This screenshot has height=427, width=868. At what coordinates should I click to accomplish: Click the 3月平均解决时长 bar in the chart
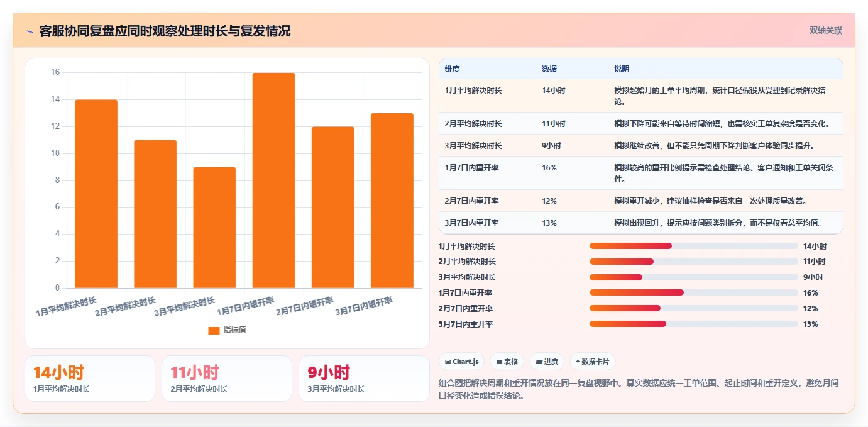(x=214, y=228)
